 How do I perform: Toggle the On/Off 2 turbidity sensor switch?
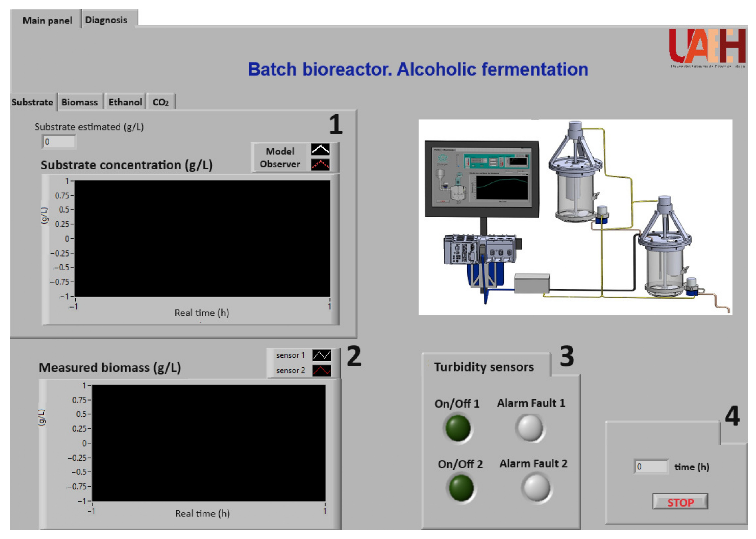[461, 488]
